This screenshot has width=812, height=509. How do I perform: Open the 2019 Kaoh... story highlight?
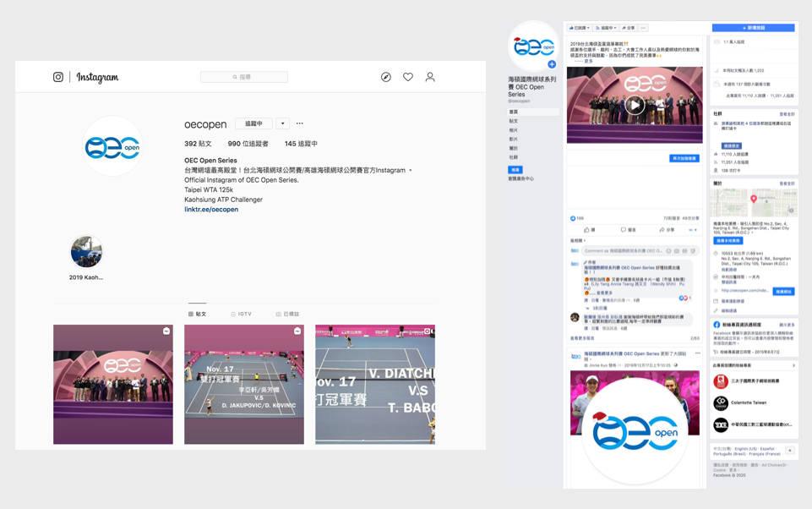[x=86, y=252]
